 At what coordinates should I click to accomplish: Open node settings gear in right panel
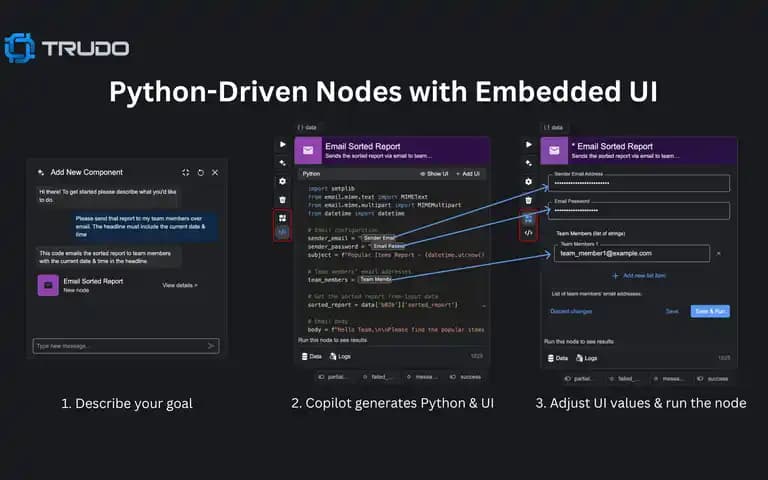(x=528, y=182)
